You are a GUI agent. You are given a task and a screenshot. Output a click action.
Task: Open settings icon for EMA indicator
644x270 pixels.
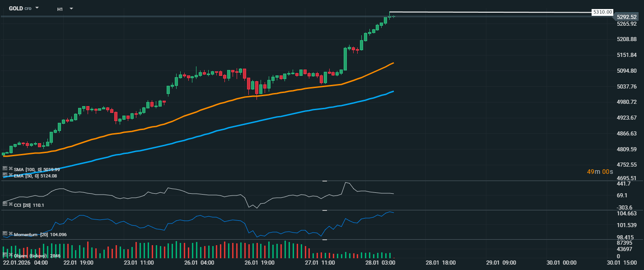[5, 175]
